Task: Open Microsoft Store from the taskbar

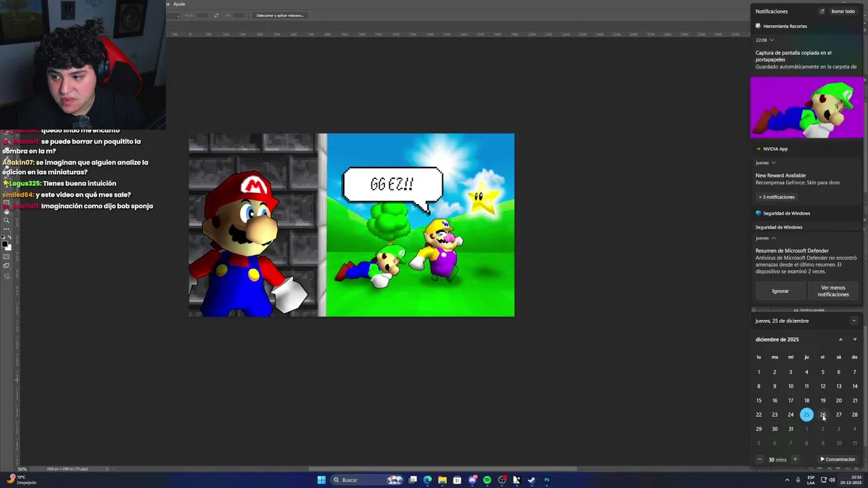Action: point(457,480)
